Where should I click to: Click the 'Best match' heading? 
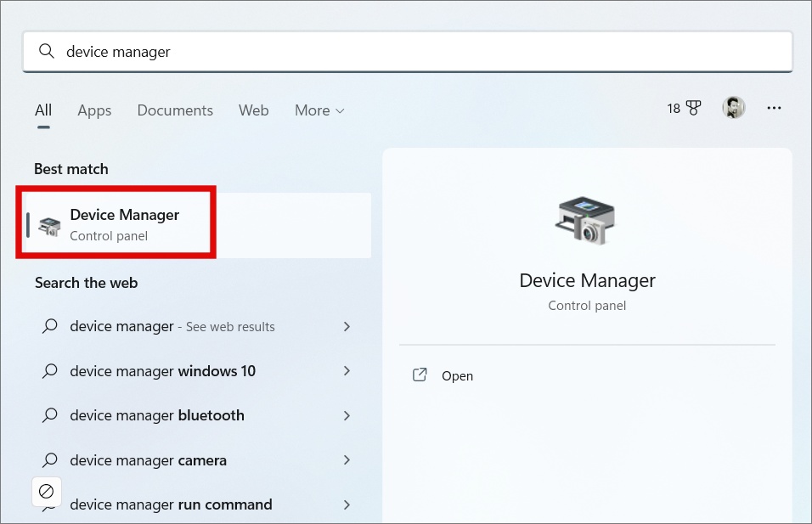(x=71, y=169)
